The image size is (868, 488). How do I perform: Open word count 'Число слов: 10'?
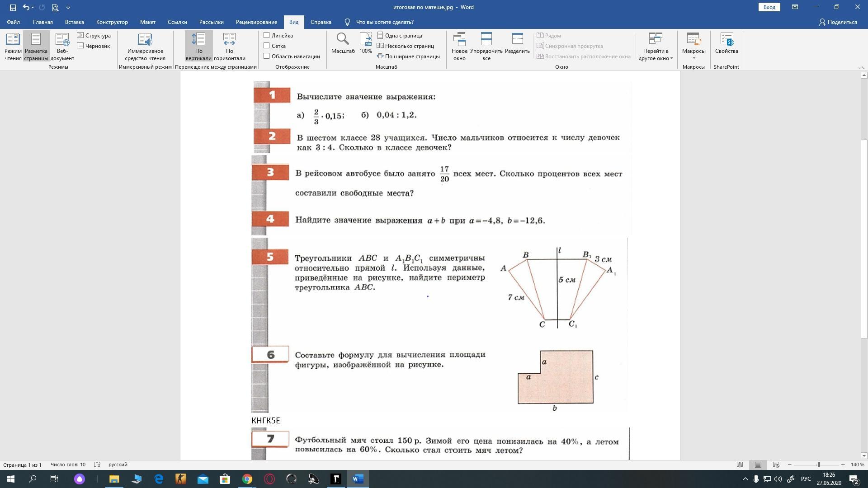coord(68,465)
